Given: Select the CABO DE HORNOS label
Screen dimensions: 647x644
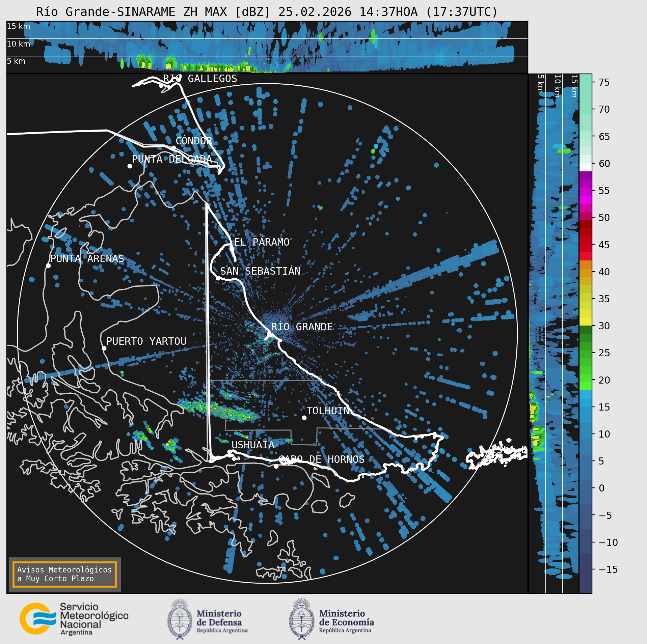Looking at the screenshot, I should pyautogui.click(x=321, y=459).
